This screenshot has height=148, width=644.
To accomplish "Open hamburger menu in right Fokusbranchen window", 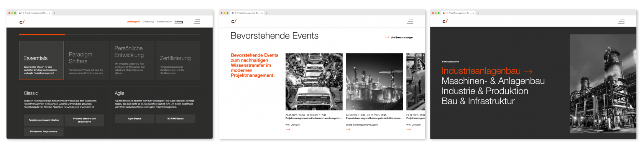I will tap(621, 21).
